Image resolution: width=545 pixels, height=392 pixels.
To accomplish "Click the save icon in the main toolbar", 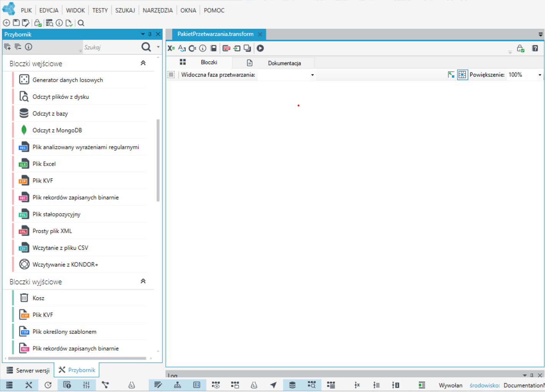I will tap(16, 23).
